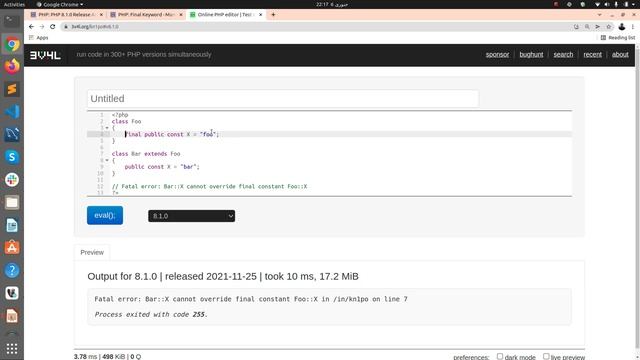Viewport: 640px width, 360px height.
Task: Click the Untitled title input field
Action: pyautogui.click(x=282, y=99)
